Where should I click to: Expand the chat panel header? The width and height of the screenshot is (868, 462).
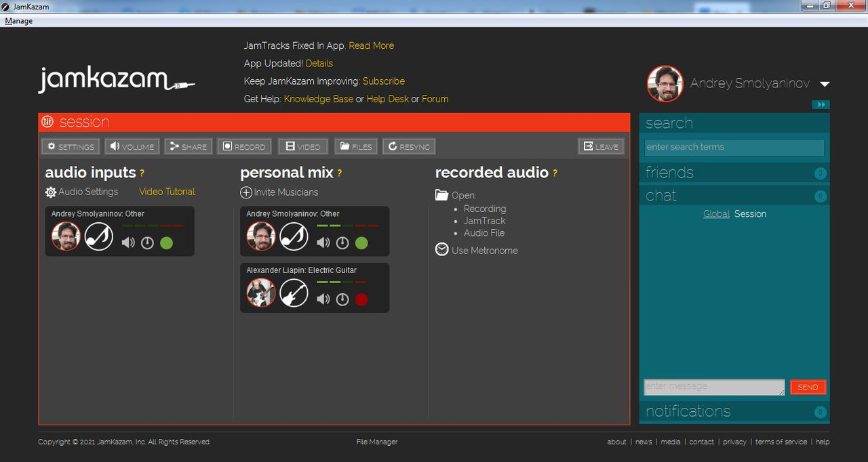734,196
